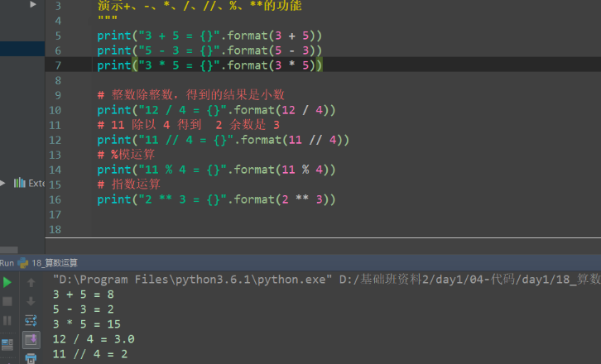The width and height of the screenshot is (601, 364).
Task: Select the 18_算数运算 run tab
Action: (x=55, y=263)
